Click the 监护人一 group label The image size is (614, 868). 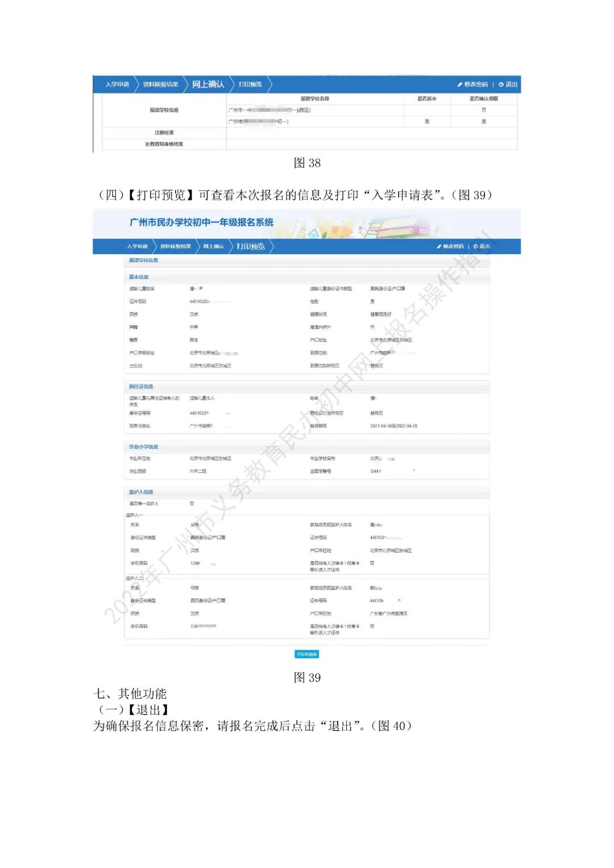(134, 515)
